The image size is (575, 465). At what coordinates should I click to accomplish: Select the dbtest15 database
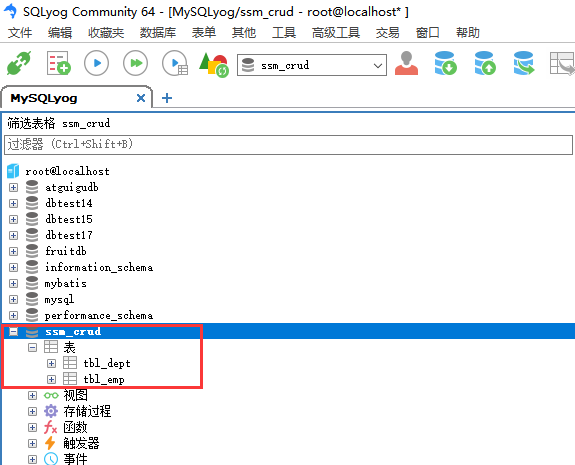click(x=69, y=219)
